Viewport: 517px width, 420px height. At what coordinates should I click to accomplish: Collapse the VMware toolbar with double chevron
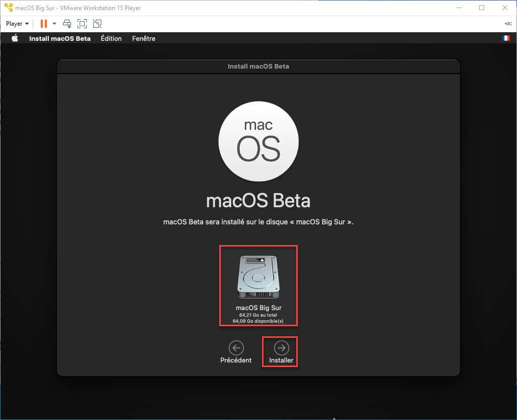[x=508, y=24]
